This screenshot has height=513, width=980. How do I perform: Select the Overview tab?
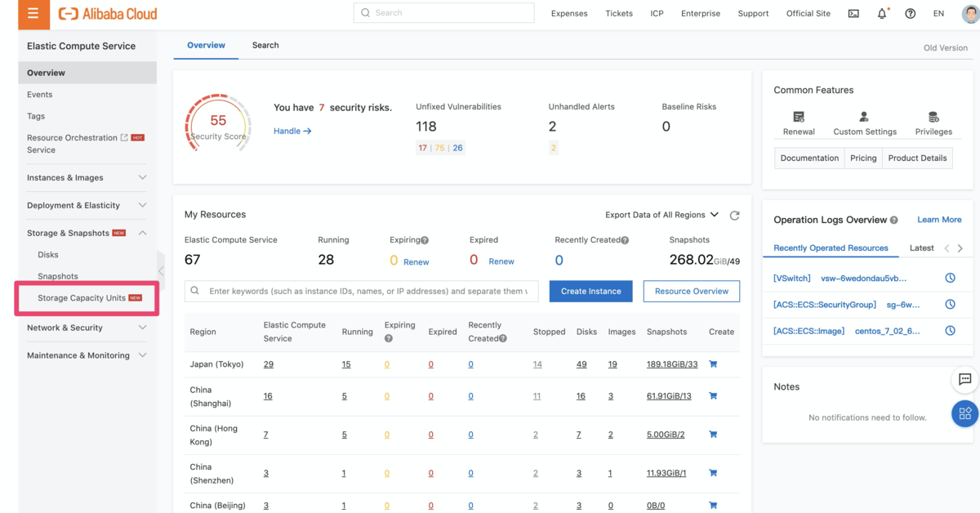206,45
